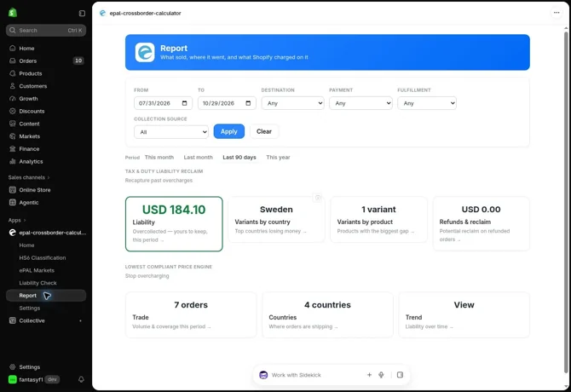Click the epal-crossborder app icon in sidebar

point(13,233)
